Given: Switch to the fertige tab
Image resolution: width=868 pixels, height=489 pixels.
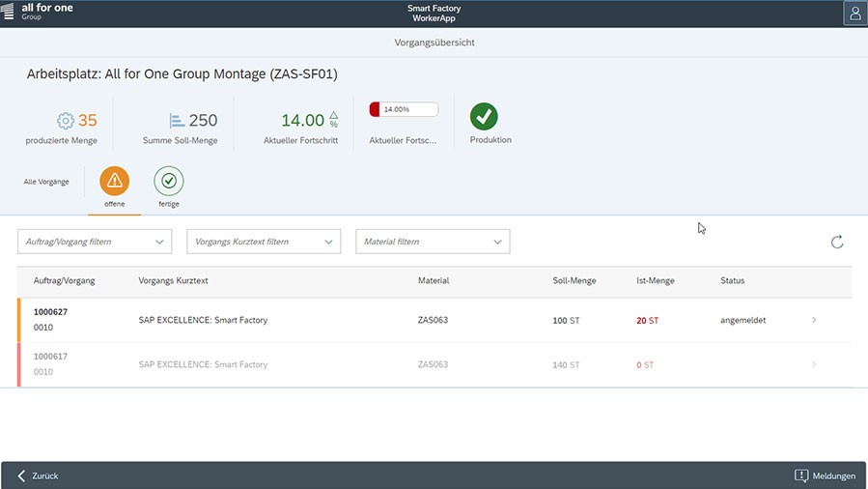Looking at the screenshot, I should [169, 182].
